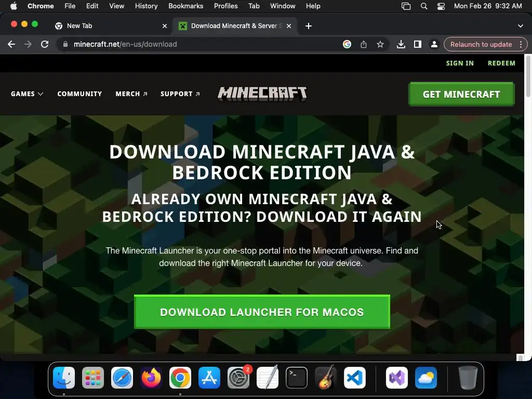Viewport: 532px width, 399px height.
Task: Bookmark this page with the star icon
Action: pyautogui.click(x=380, y=44)
